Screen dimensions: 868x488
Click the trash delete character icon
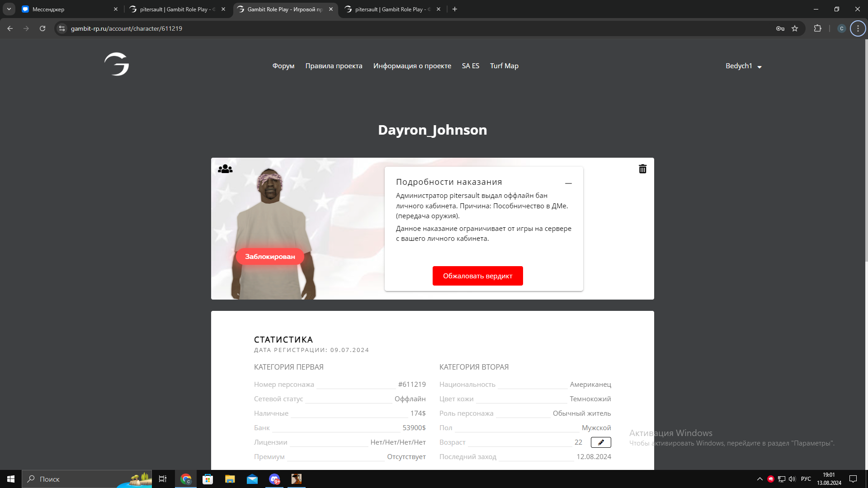click(x=642, y=169)
